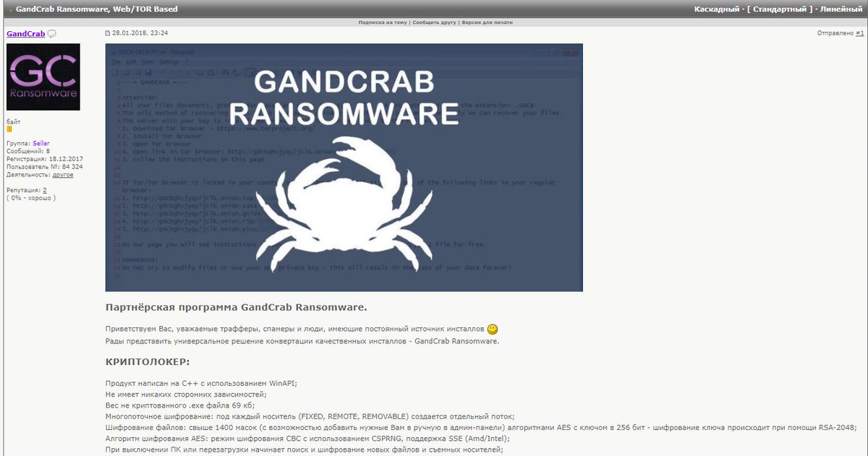This screenshot has width=868, height=456.
Task: Click the orange rank pip under 'байт'
Action: pyautogui.click(x=9, y=129)
